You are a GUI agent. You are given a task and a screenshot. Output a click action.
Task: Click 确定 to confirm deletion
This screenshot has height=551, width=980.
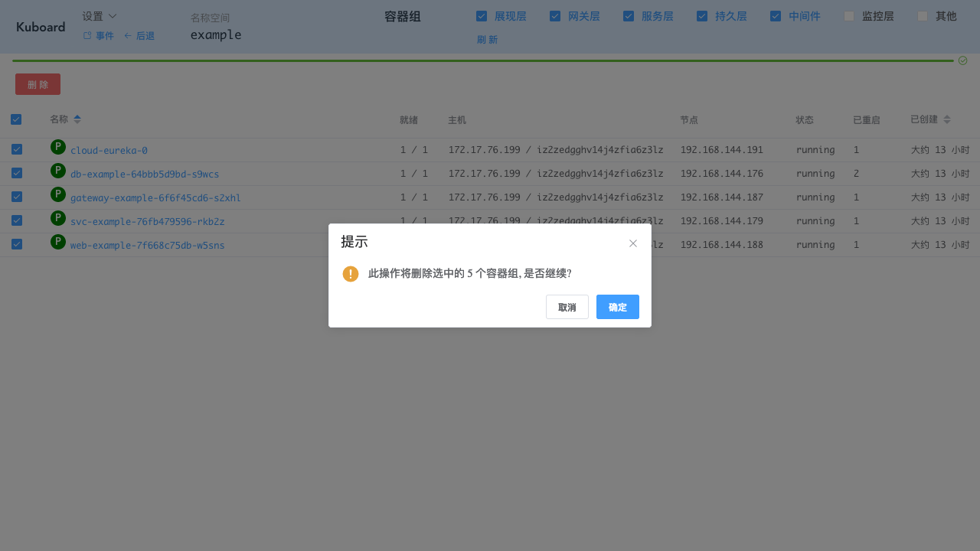coord(618,307)
